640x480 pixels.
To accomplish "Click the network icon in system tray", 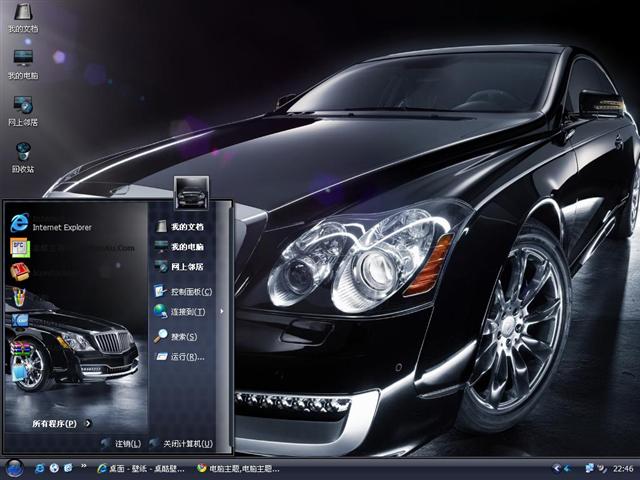I will (589, 468).
